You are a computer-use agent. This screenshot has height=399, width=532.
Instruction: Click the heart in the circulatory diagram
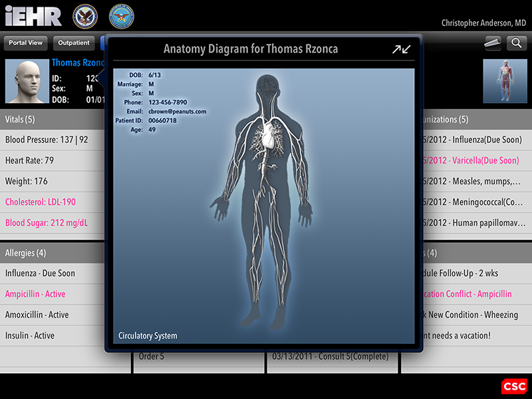point(268,136)
